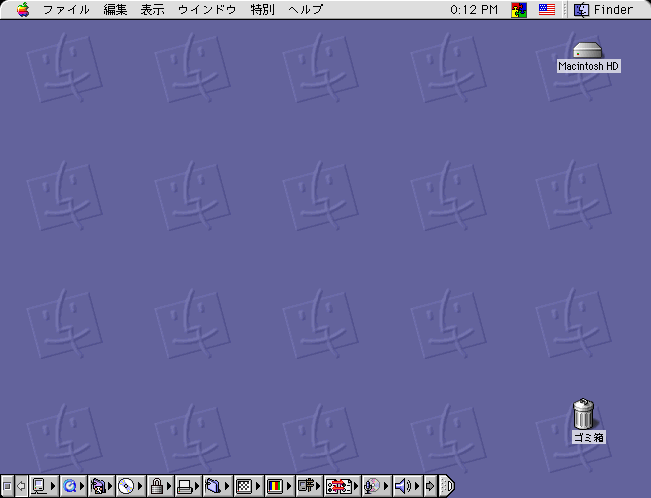
Task: Click the ゴミ箱 label text
Action: pyautogui.click(x=588, y=437)
